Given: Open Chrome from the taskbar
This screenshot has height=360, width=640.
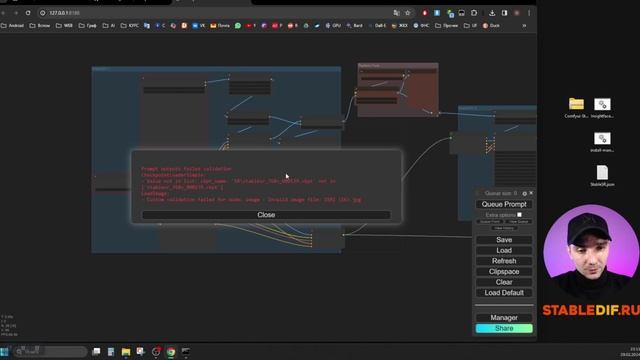Looking at the screenshot, I should point(171,351).
